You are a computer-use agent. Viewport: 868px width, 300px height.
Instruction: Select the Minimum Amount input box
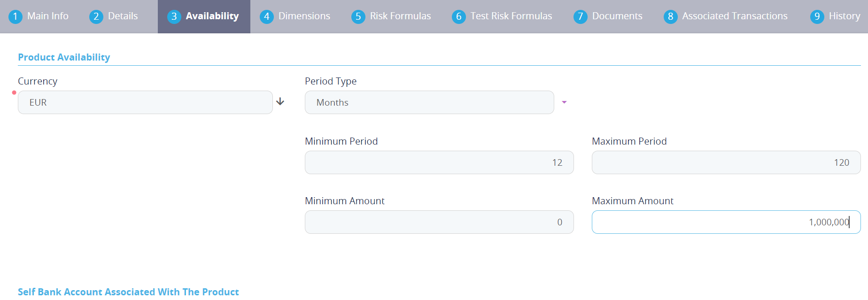[439, 222]
